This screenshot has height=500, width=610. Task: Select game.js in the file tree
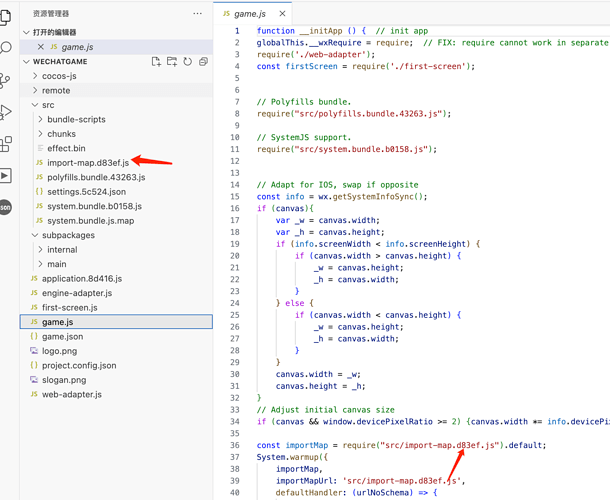pyautogui.click(x=116, y=322)
